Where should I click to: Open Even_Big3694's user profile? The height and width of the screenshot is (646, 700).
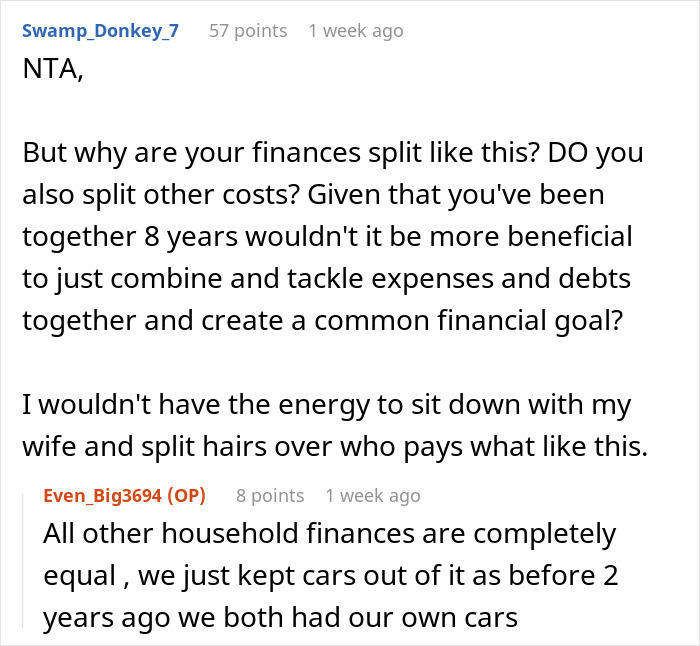pyautogui.click(x=104, y=496)
